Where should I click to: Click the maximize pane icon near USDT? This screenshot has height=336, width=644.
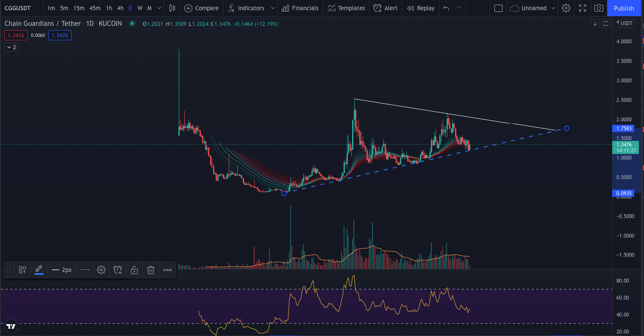[606, 23]
